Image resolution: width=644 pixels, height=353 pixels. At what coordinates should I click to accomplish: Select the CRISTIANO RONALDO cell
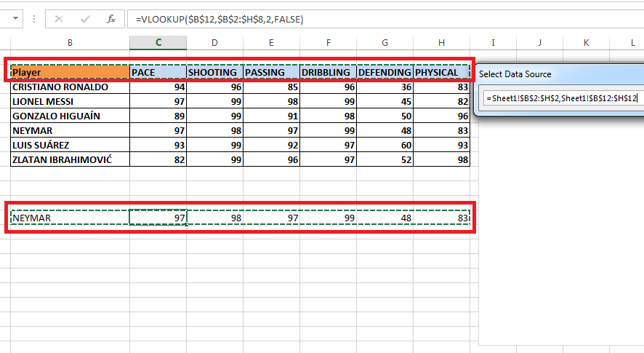[x=70, y=87]
